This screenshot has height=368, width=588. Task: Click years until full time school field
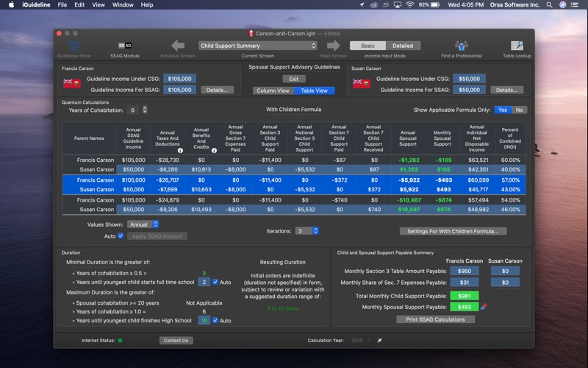pos(204,282)
